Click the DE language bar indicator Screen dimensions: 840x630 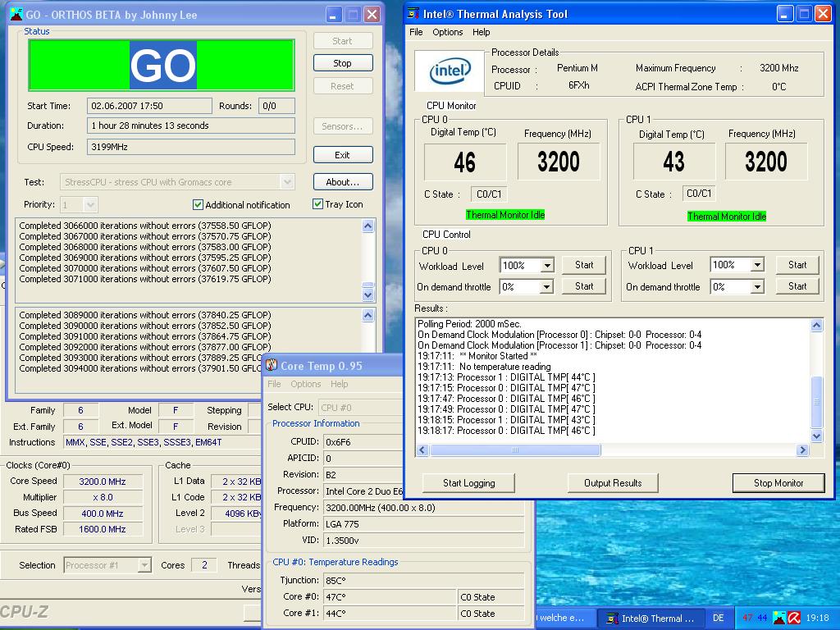[719, 618]
